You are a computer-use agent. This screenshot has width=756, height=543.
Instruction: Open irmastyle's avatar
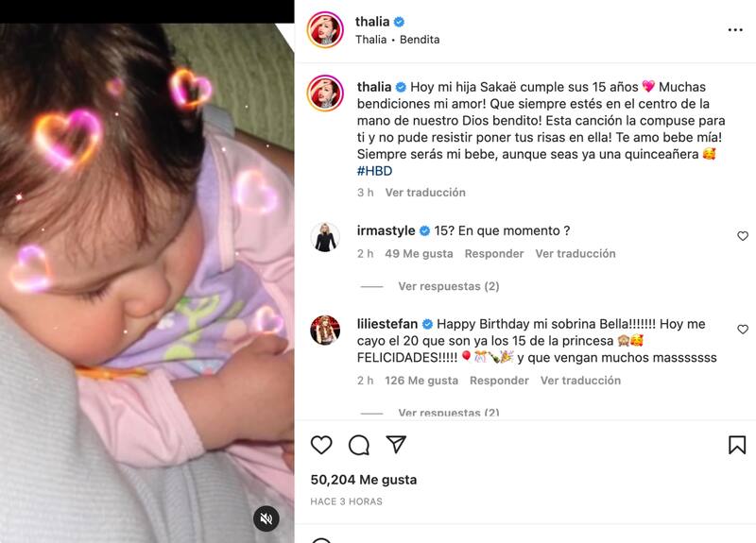[x=325, y=237]
